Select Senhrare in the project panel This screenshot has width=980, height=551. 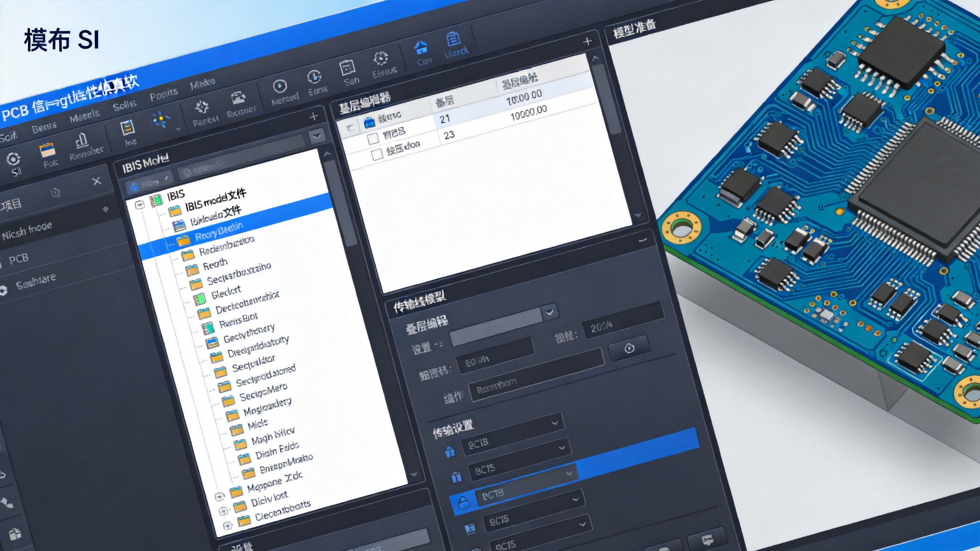tap(36, 281)
